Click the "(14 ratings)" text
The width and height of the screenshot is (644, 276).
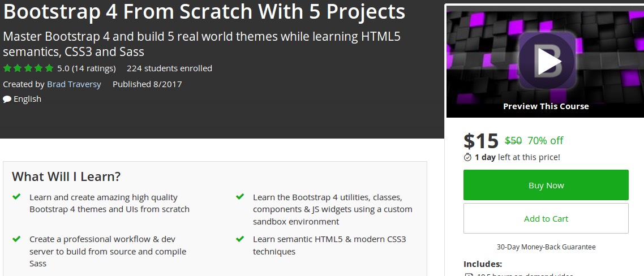(93, 68)
